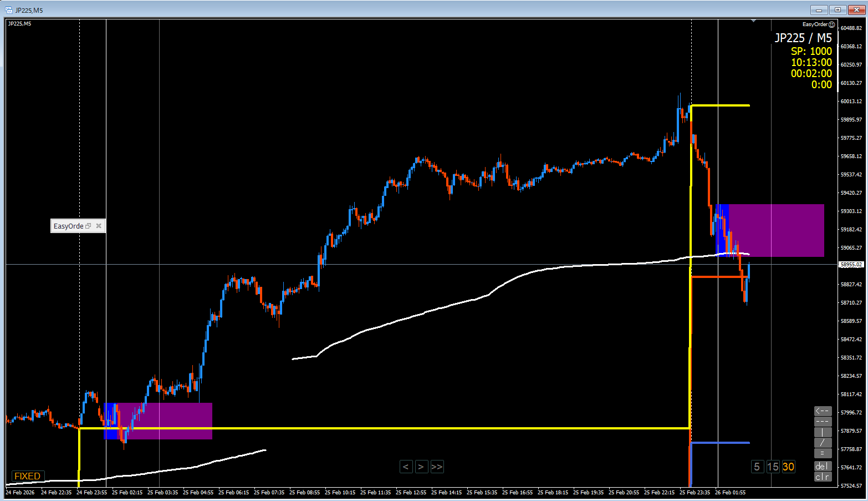
Task: Click the FIXED label button
Action: pyautogui.click(x=28, y=476)
